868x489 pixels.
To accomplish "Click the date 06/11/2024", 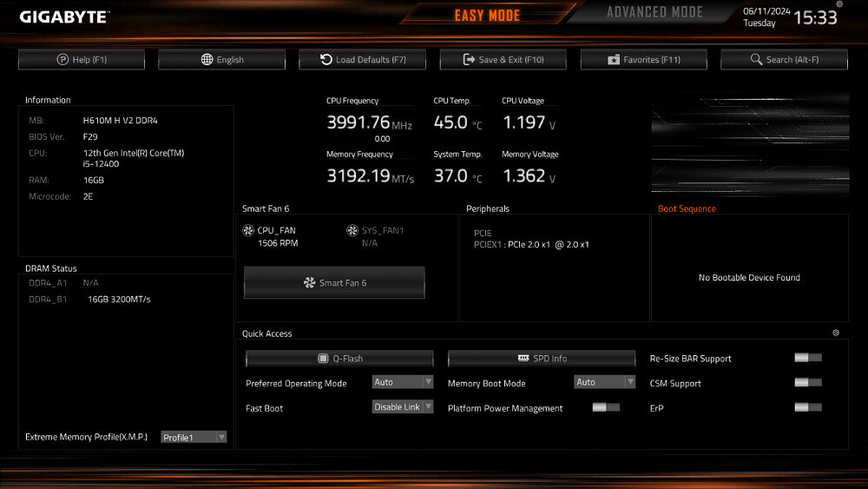I will coord(766,11).
